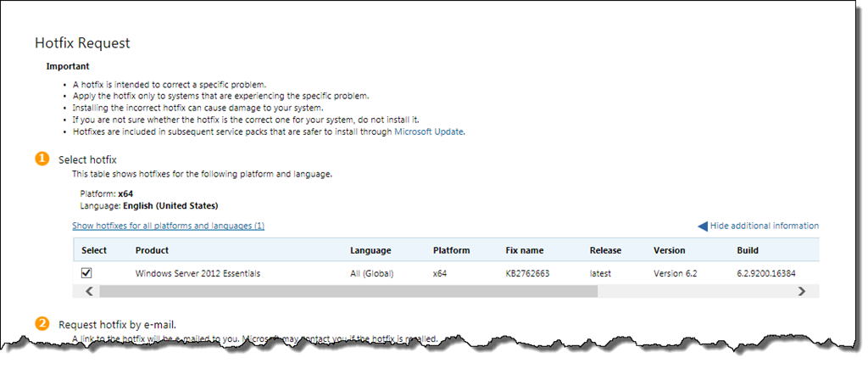Click the latest release cell

tap(601, 273)
